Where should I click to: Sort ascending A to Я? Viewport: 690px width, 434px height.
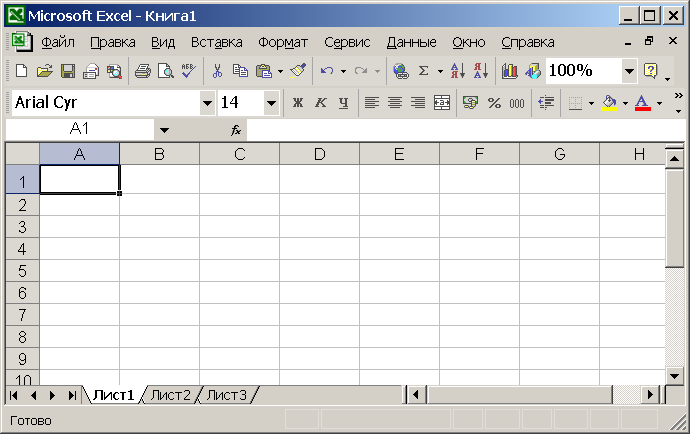coord(458,70)
